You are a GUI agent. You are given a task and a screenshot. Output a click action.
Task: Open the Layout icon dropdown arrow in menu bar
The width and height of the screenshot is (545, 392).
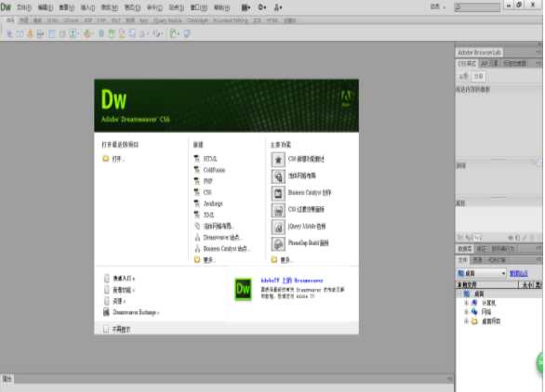click(249, 7)
